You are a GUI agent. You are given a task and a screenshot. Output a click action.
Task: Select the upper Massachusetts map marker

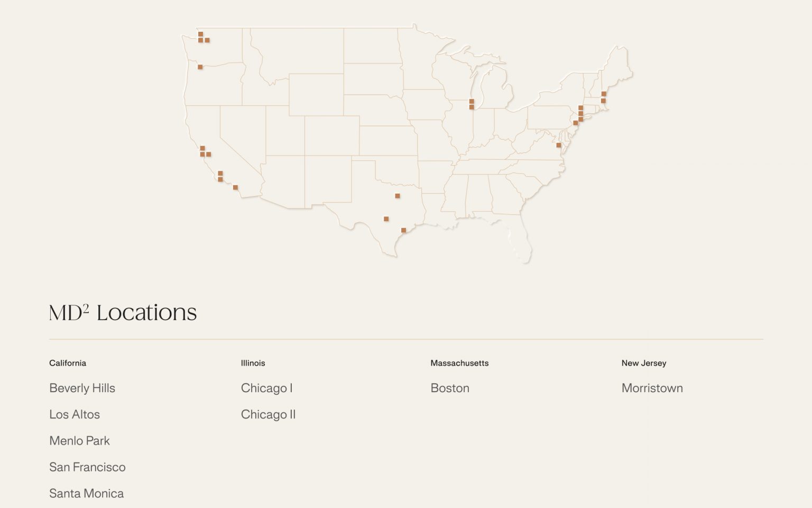(x=604, y=94)
